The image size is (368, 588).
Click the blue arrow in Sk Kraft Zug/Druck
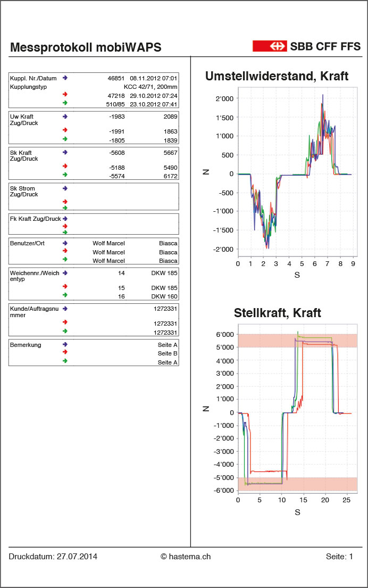coord(65,152)
